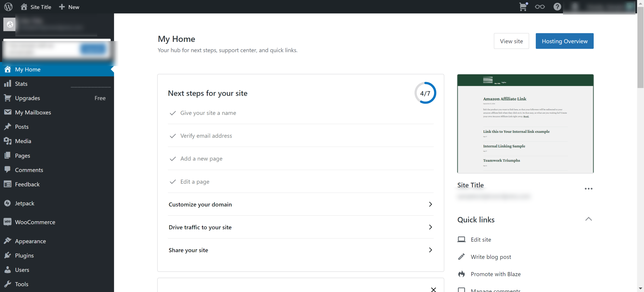Viewport: 644px width, 292px height.
Task: Click the Jetpack sidebar icon
Action: (x=8, y=203)
